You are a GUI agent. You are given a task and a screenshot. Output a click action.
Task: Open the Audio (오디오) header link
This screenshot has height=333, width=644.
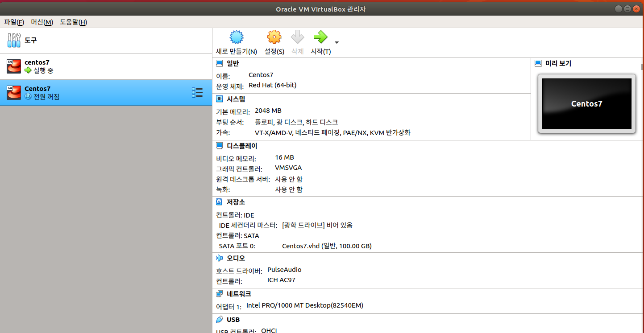(236, 258)
